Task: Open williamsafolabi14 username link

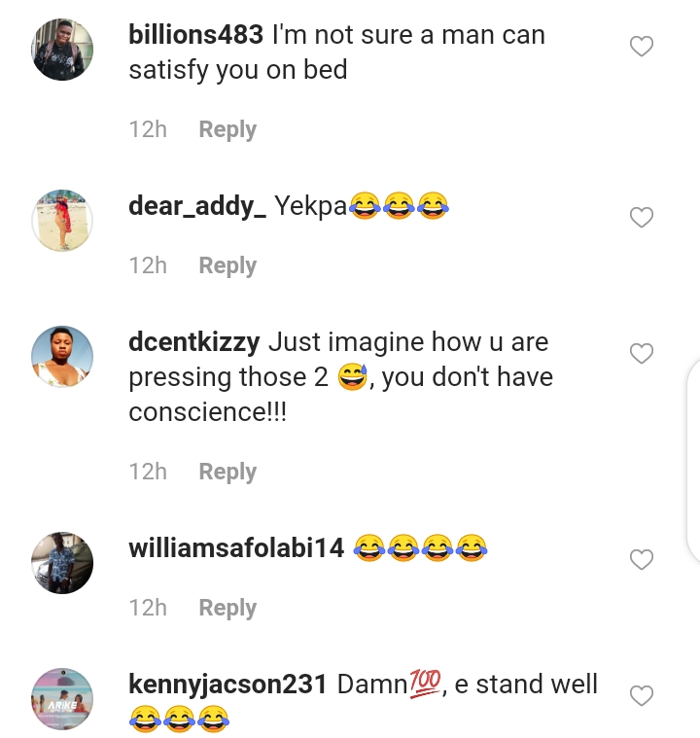Action: (x=236, y=548)
